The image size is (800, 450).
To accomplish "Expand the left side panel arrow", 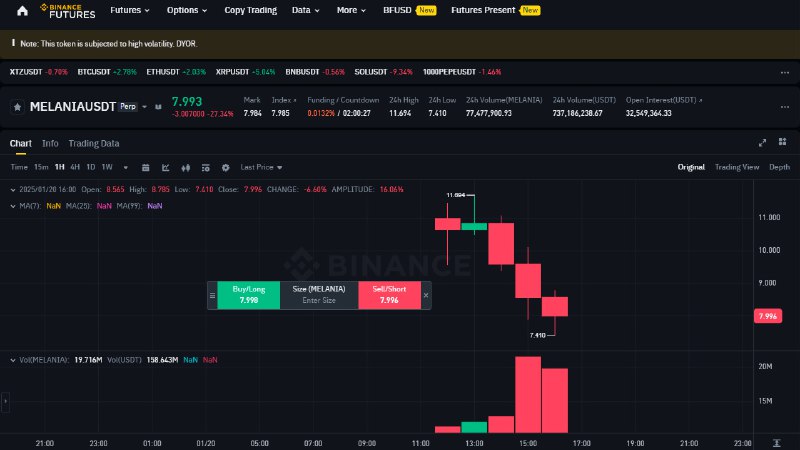I will click(5, 401).
